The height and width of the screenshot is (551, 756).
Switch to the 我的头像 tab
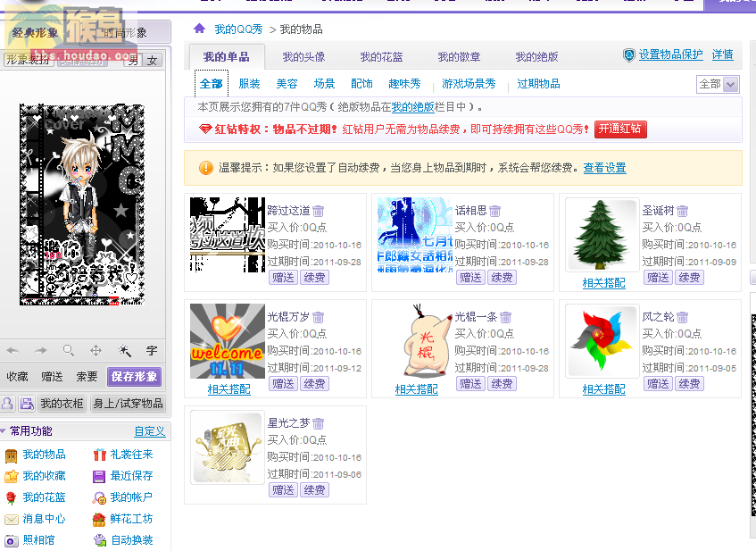point(303,57)
